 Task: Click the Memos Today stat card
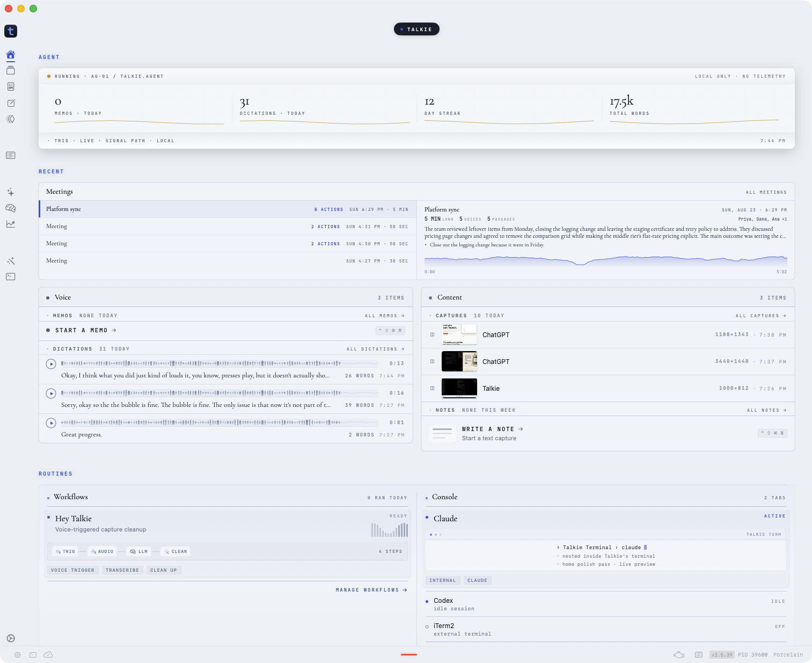pyautogui.click(x=140, y=109)
